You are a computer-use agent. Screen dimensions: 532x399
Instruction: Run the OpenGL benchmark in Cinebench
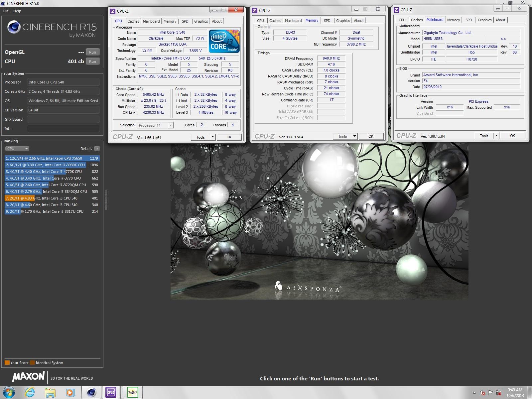(93, 52)
